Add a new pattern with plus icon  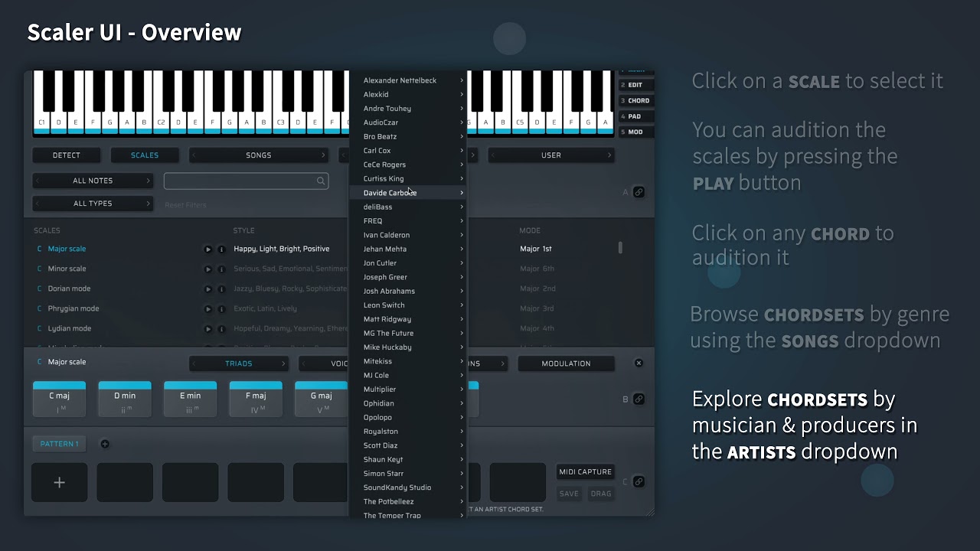click(x=105, y=444)
